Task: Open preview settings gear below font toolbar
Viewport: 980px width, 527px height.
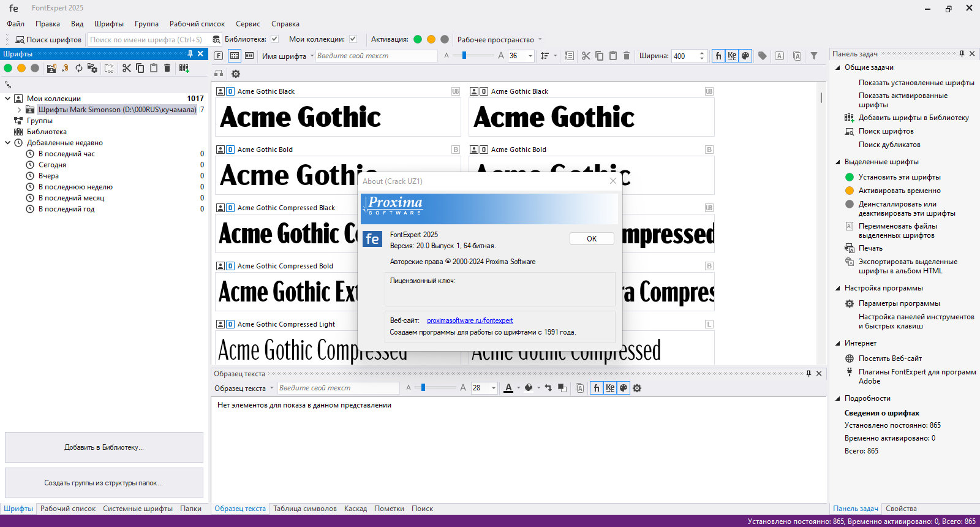Action: click(236, 74)
